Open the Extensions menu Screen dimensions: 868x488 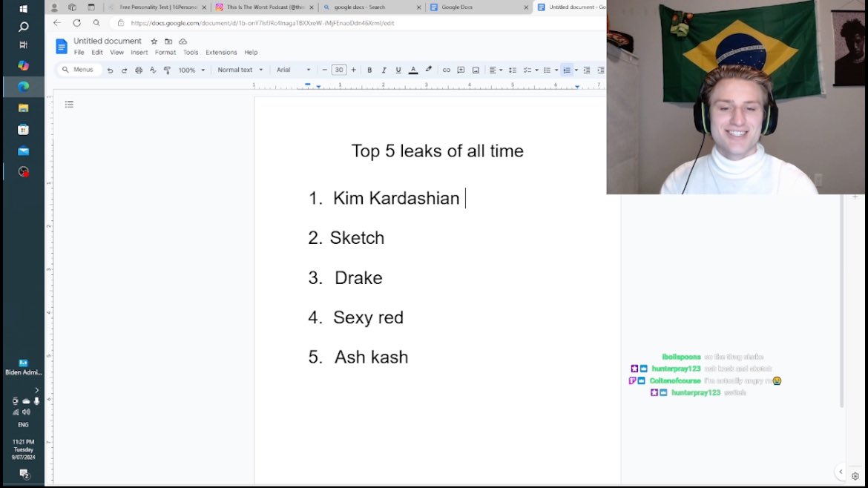pyautogui.click(x=221, y=53)
